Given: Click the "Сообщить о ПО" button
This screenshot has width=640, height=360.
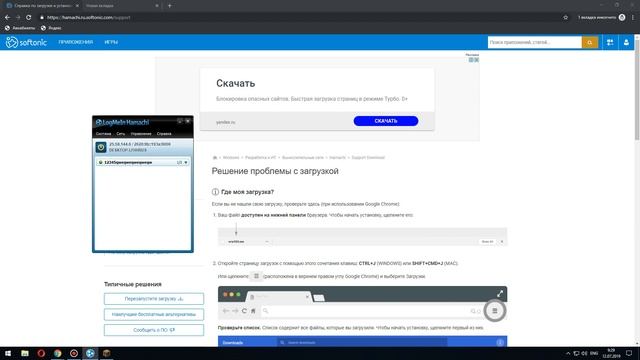Looking at the screenshot, I should pyautogui.click(x=154, y=330).
